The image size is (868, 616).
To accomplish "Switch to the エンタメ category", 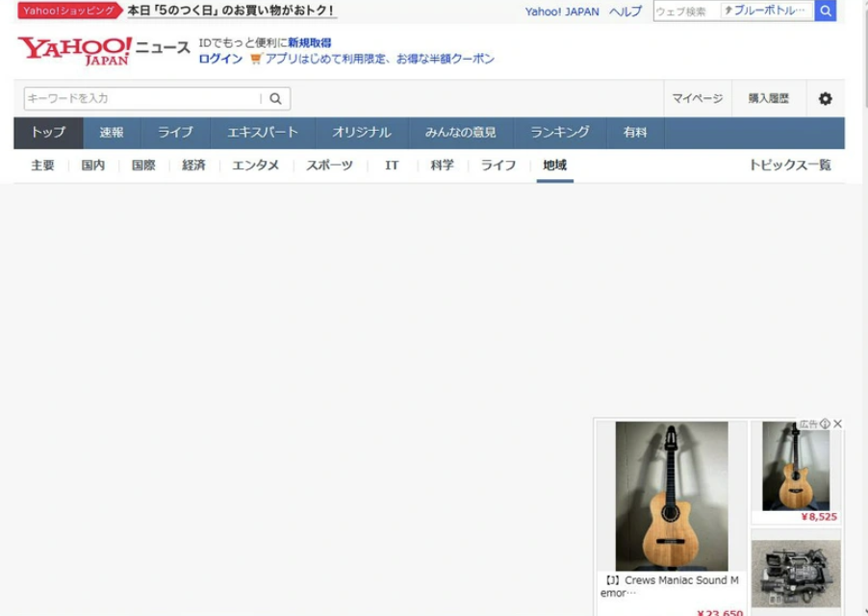I will [x=255, y=165].
